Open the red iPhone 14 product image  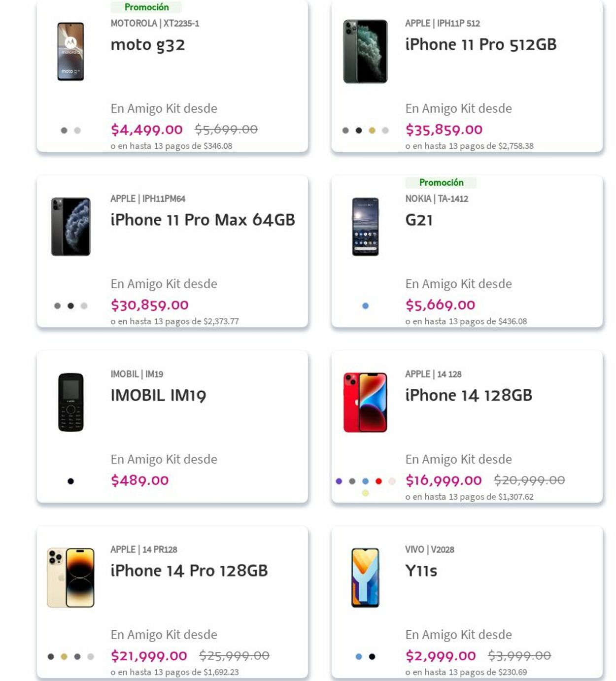(365, 402)
